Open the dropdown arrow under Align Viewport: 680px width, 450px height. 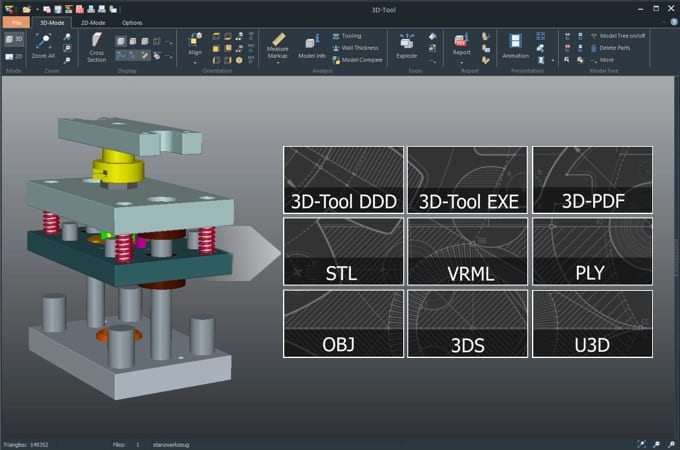pos(195,62)
